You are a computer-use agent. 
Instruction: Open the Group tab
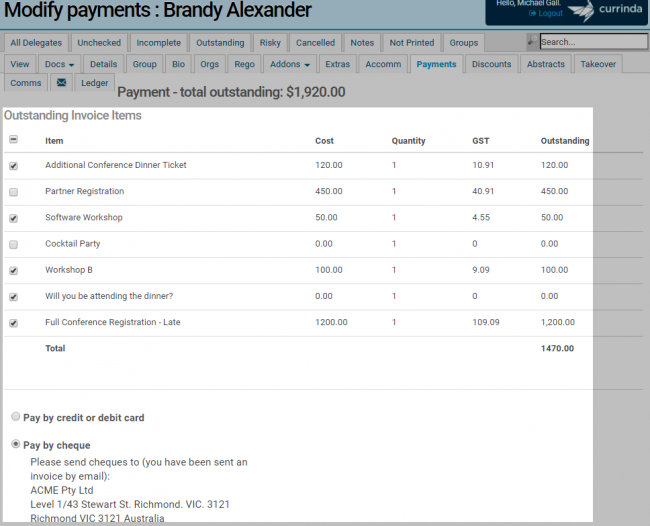(144, 64)
